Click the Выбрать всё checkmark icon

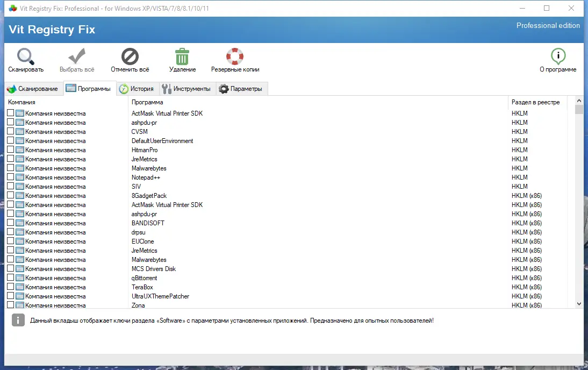click(x=77, y=56)
